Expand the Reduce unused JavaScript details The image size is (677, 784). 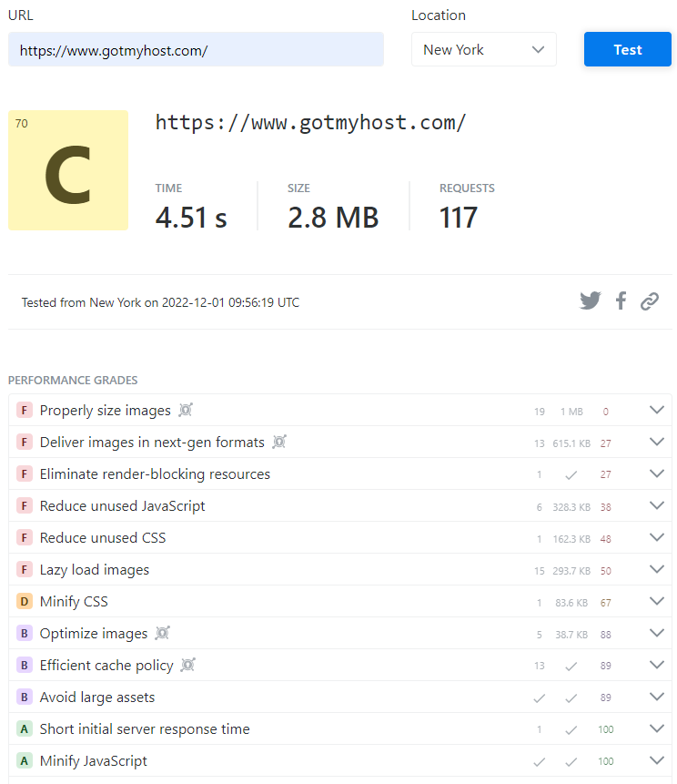[x=657, y=506]
